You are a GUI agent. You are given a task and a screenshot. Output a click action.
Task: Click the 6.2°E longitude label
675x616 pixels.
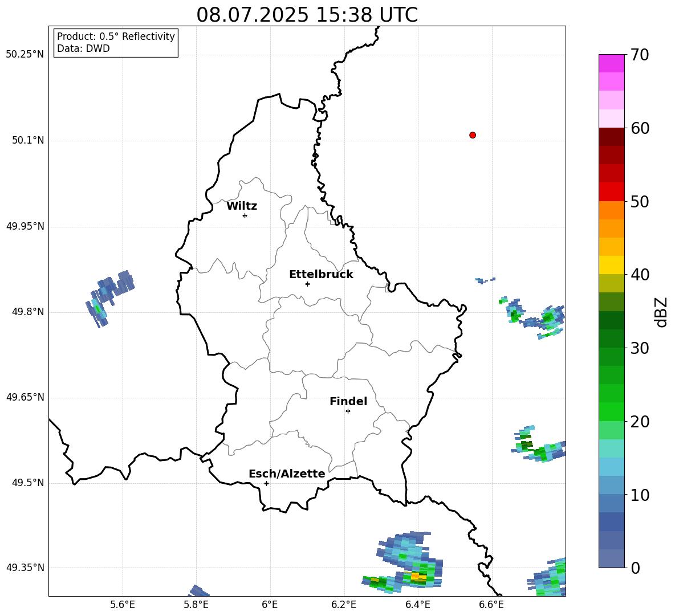click(344, 605)
